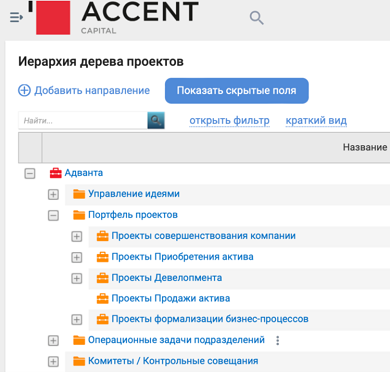Open the header magnifier search icon
Viewport: 390px width, 372px height.
tap(257, 18)
